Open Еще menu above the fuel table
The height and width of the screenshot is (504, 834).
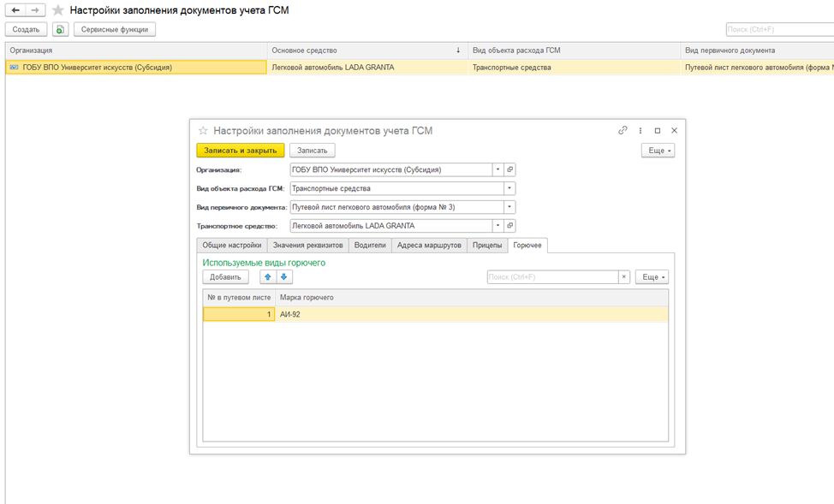coord(652,277)
